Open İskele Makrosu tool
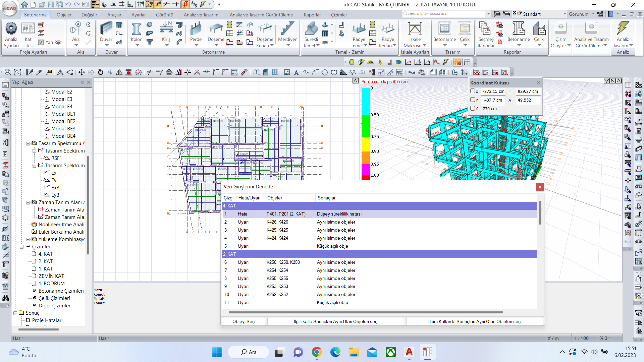 point(415,28)
